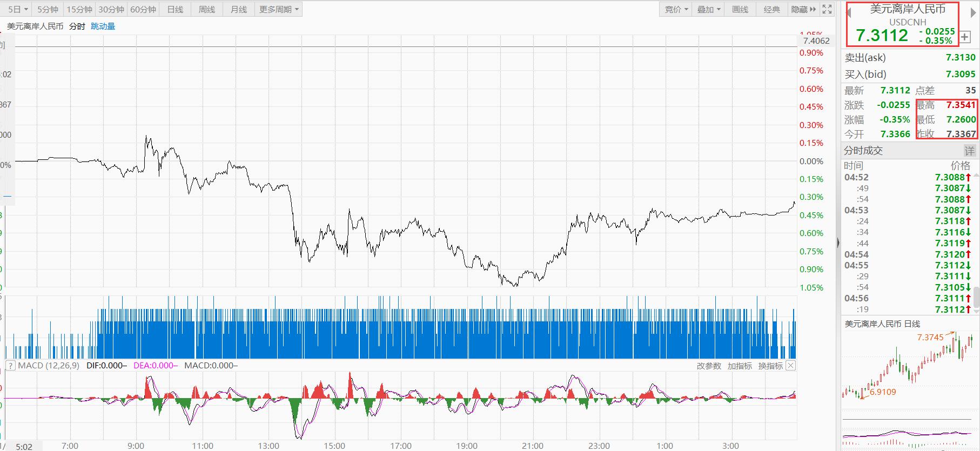Add USDCNH to watchlist with plus icon
Image resolution: width=980 pixels, height=451 pixels.
(x=965, y=38)
